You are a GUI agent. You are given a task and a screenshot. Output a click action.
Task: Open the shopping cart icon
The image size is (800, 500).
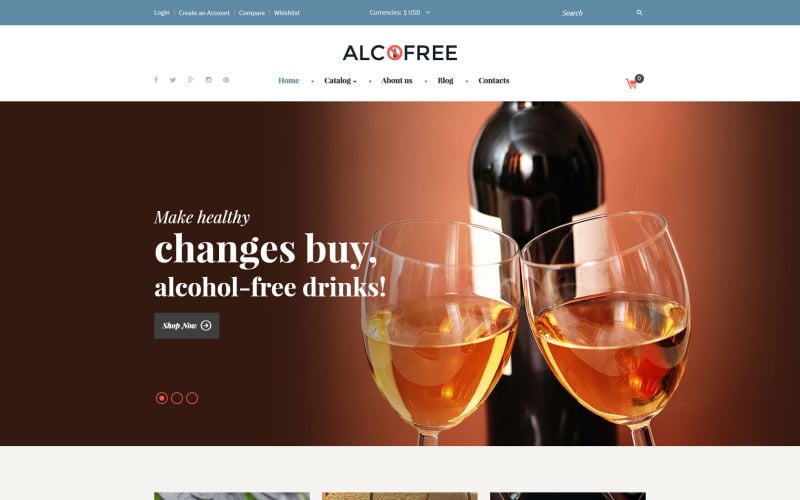click(x=633, y=83)
